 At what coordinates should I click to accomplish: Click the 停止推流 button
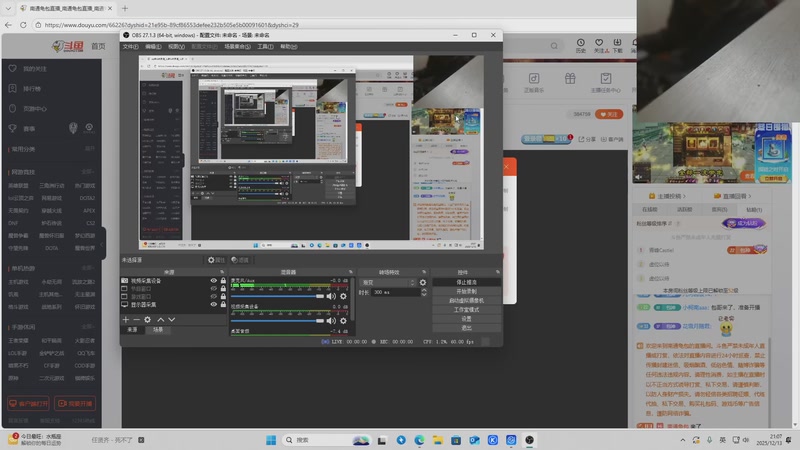pos(466,282)
